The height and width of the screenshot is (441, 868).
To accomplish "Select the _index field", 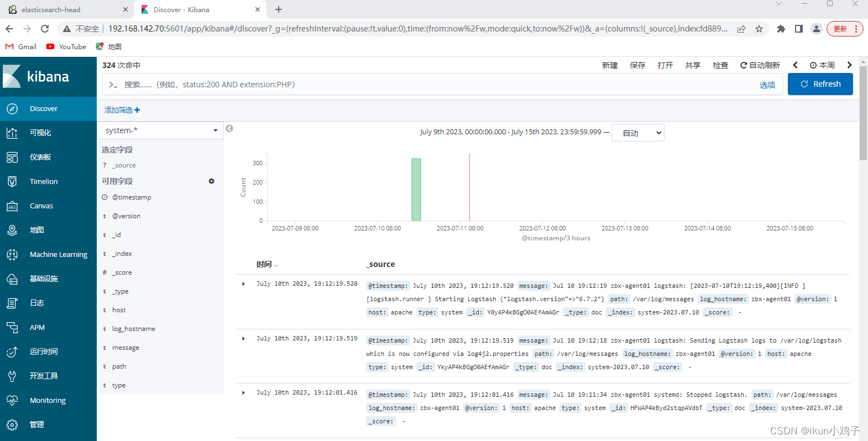I will click(x=122, y=254).
